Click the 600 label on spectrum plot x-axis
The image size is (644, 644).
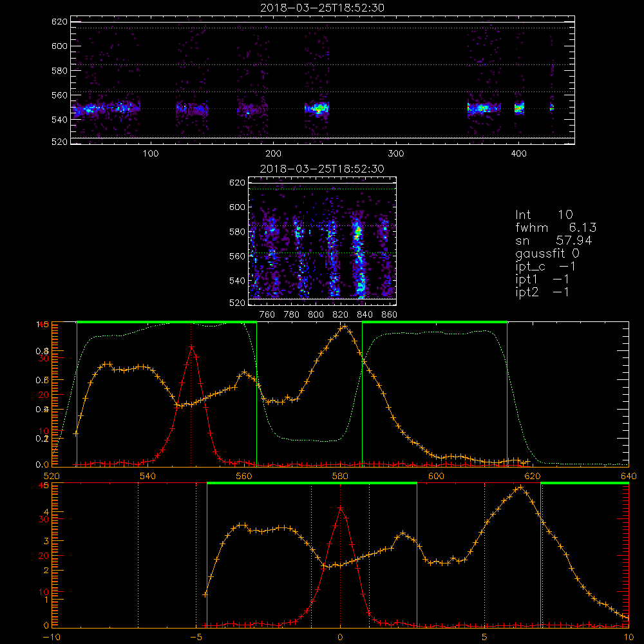coord(436,477)
